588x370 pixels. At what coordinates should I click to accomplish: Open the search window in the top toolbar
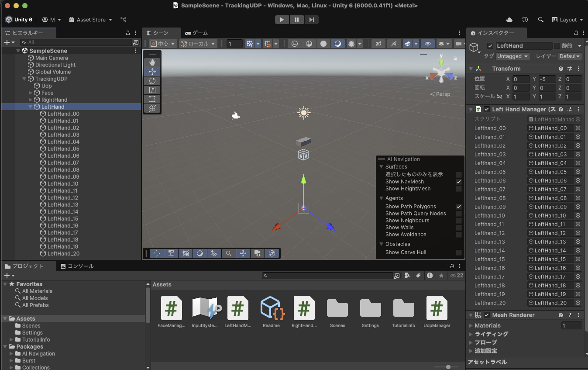pyautogui.click(x=541, y=20)
